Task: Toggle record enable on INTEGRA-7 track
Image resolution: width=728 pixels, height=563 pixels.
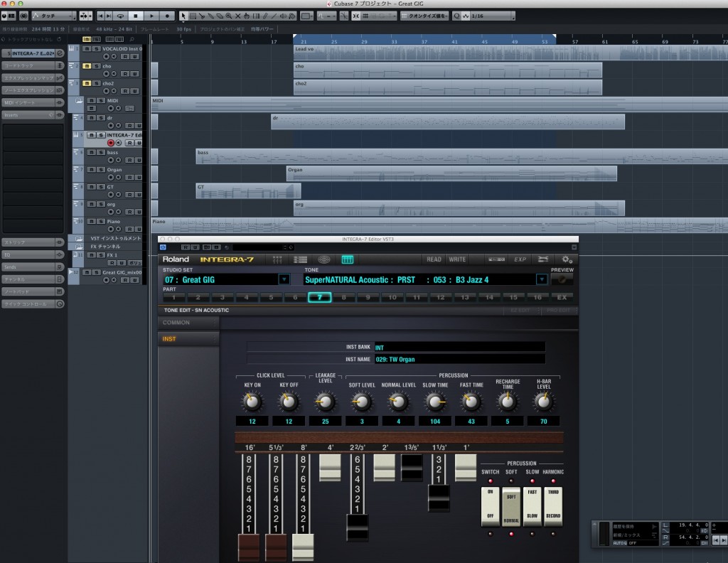Action: [x=110, y=143]
